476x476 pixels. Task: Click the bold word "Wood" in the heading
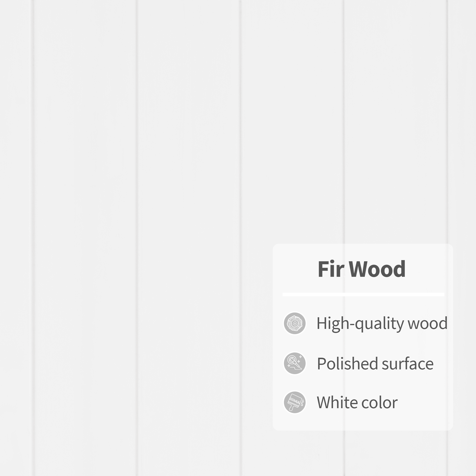click(x=377, y=269)
